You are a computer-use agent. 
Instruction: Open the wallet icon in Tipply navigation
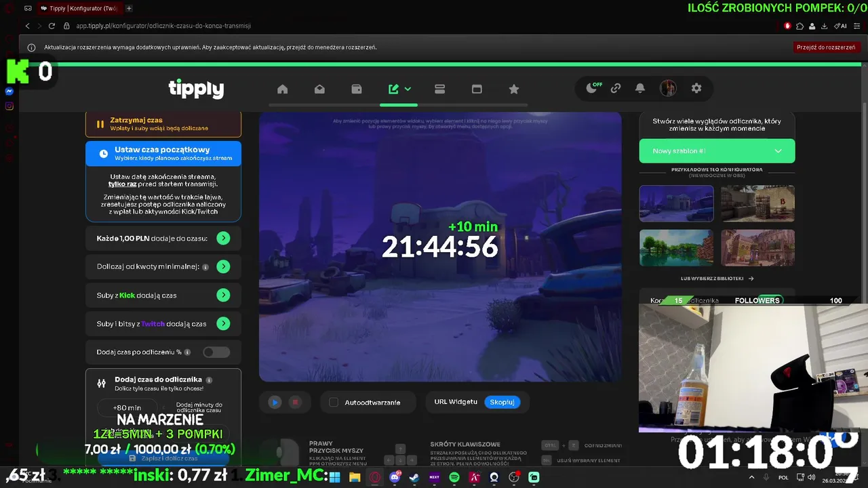(x=357, y=89)
